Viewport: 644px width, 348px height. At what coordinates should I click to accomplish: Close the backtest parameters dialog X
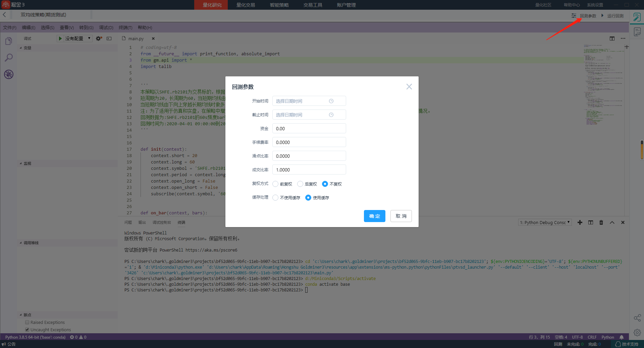409,87
